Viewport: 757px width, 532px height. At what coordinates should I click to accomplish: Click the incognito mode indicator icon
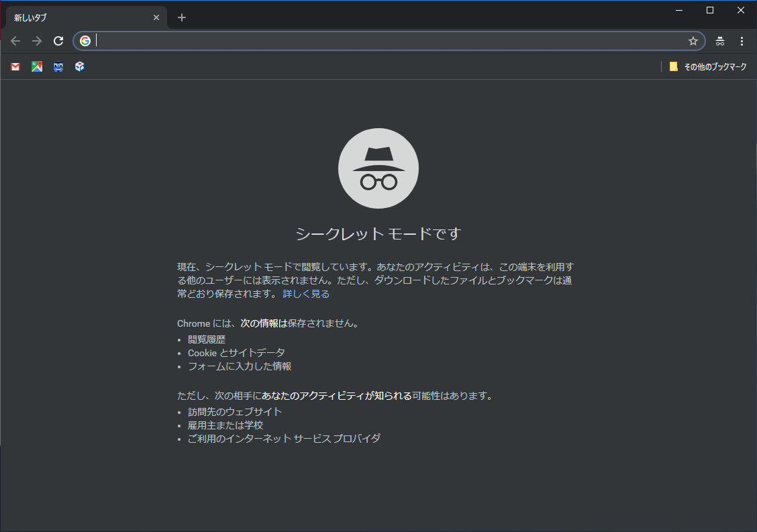(719, 41)
